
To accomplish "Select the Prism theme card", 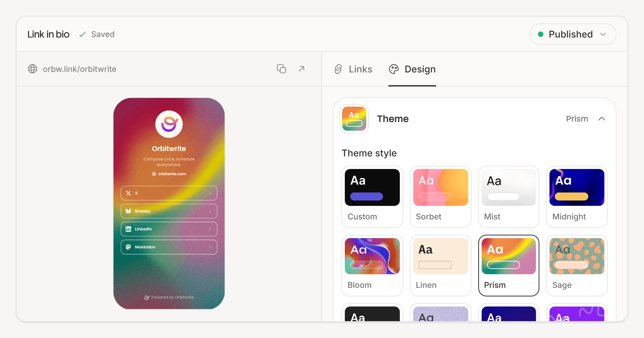I will (x=509, y=266).
